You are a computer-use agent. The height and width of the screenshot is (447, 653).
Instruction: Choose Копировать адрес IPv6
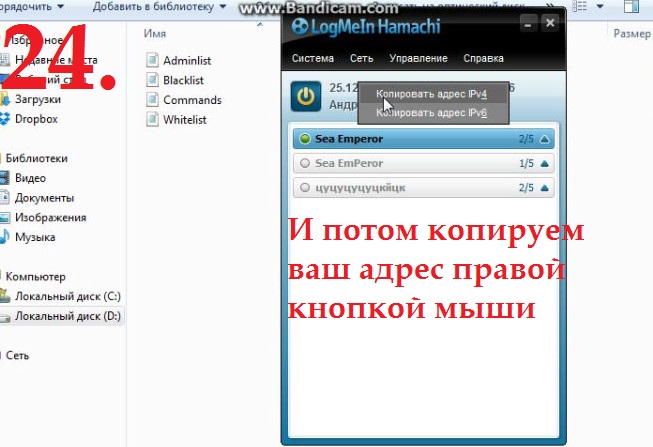pyautogui.click(x=433, y=113)
